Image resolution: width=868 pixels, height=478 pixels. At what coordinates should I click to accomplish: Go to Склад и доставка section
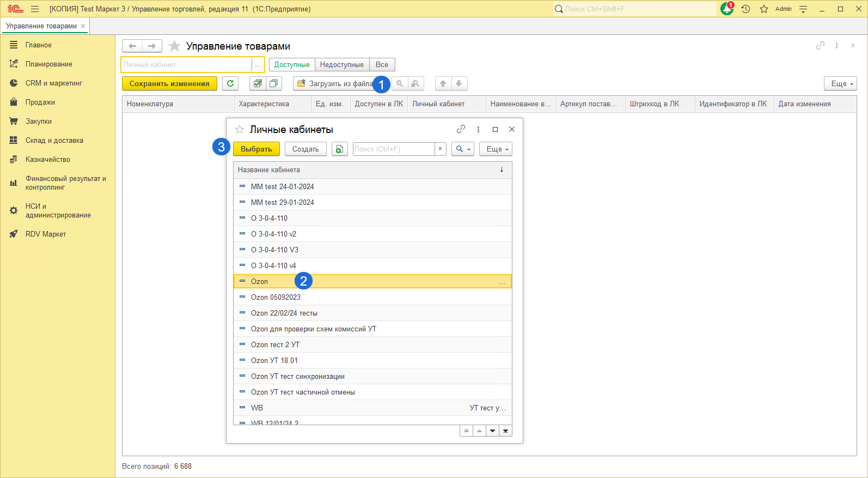tap(54, 140)
